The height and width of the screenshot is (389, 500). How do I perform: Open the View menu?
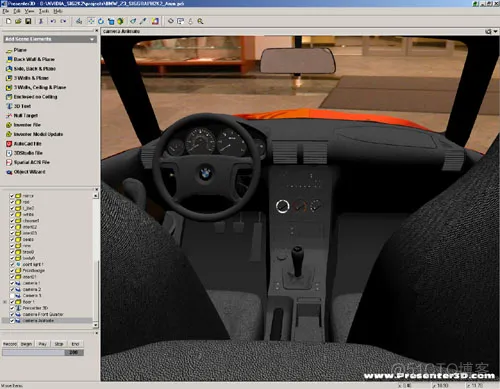pyautogui.click(x=29, y=11)
